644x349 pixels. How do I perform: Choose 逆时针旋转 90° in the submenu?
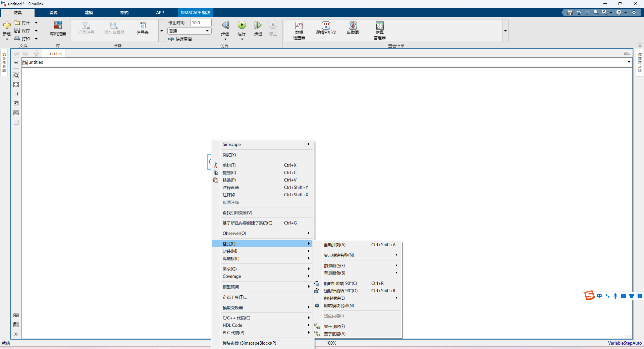(x=358, y=291)
